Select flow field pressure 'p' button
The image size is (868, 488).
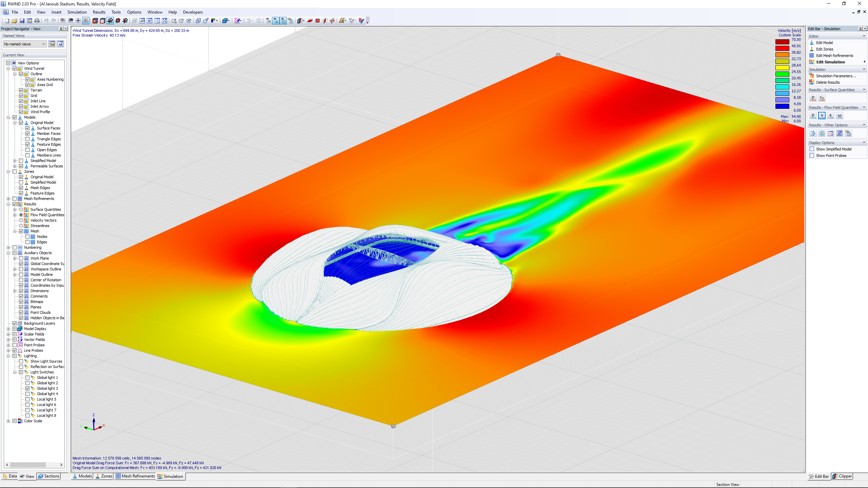click(813, 115)
